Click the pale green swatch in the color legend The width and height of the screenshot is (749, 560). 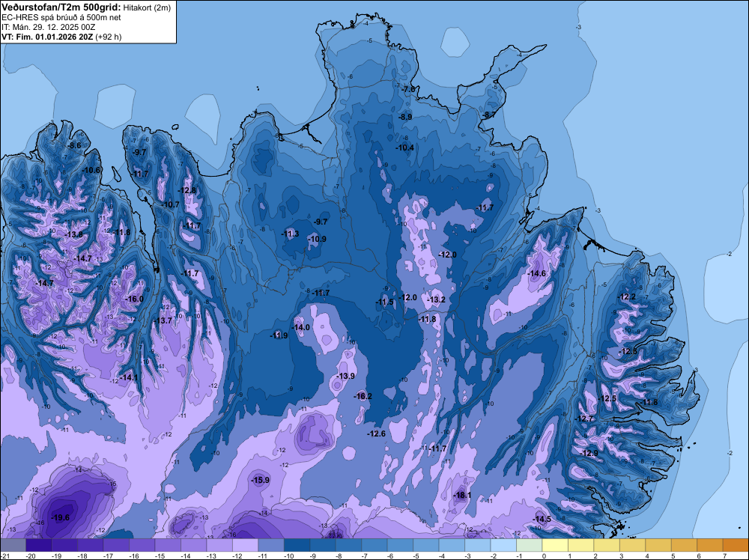click(530, 545)
